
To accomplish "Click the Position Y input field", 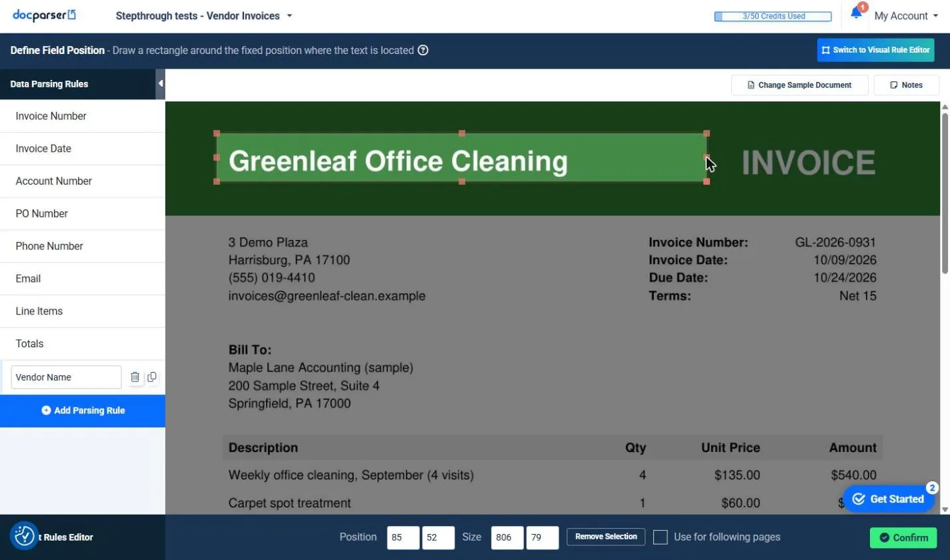I will pyautogui.click(x=438, y=537).
